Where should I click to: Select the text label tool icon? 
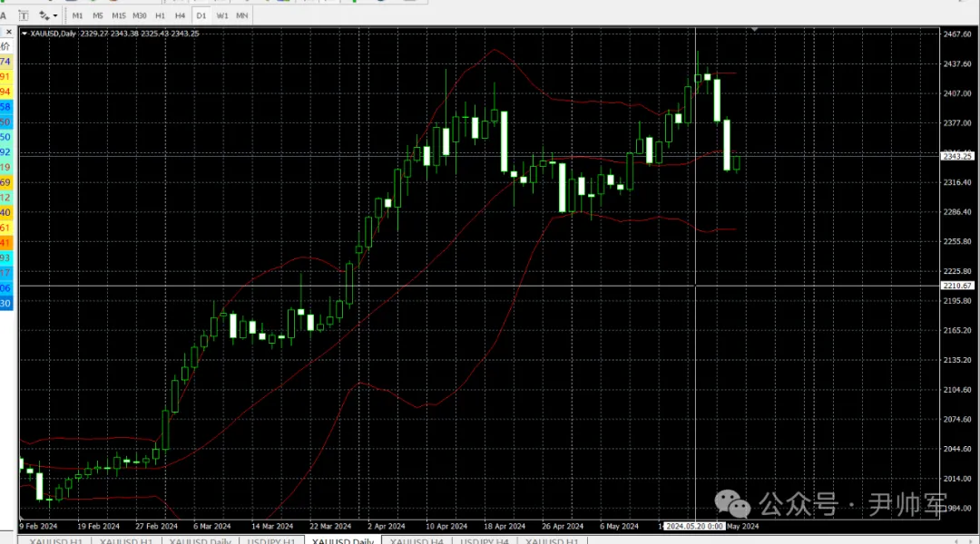[23, 15]
